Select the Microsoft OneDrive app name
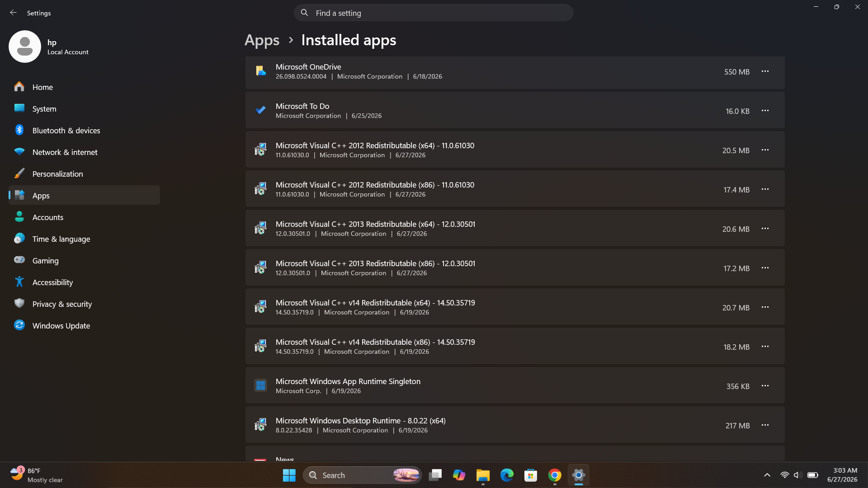Screen dimensions: 868x488 click(x=308, y=67)
